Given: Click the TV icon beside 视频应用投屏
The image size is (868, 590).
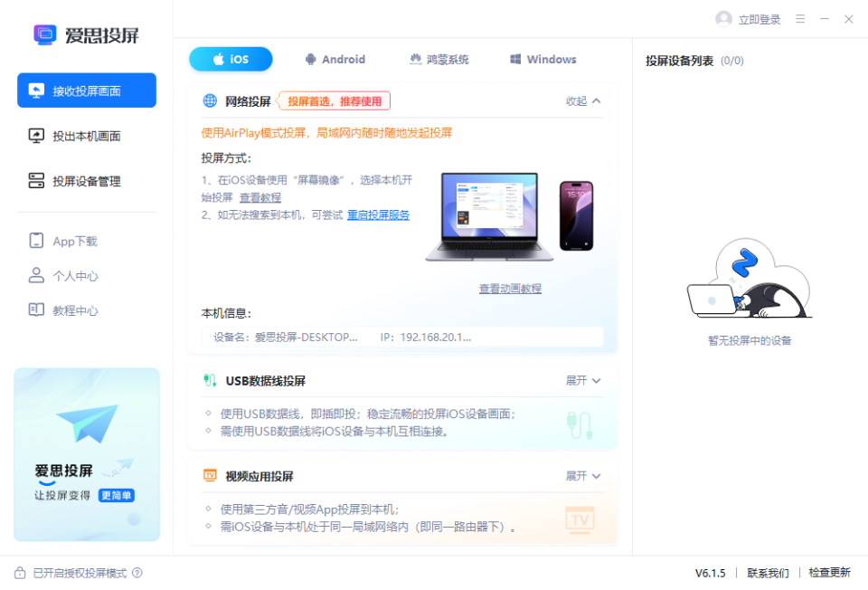Looking at the screenshot, I should [210, 475].
